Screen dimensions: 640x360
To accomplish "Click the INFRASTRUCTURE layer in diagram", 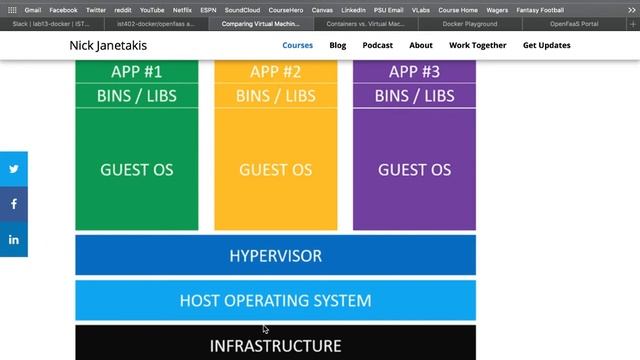I will (x=276, y=343).
